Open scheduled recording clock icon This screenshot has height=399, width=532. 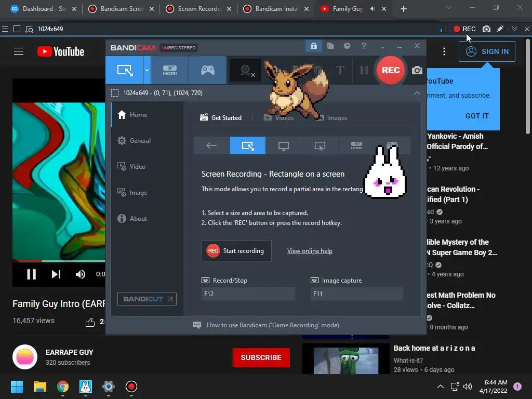(x=347, y=46)
